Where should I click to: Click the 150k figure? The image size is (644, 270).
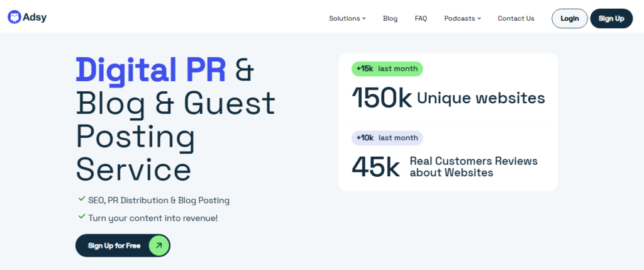tap(382, 99)
